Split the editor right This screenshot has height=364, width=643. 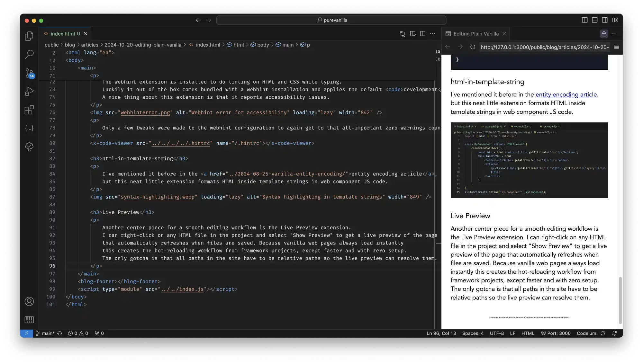pos(423,34)
